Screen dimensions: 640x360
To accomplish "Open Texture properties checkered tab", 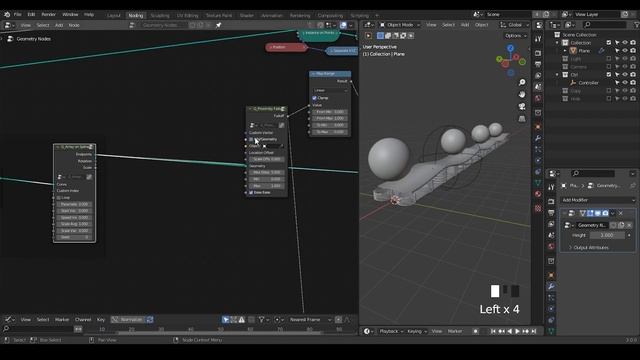I will [x=538, y=209].
